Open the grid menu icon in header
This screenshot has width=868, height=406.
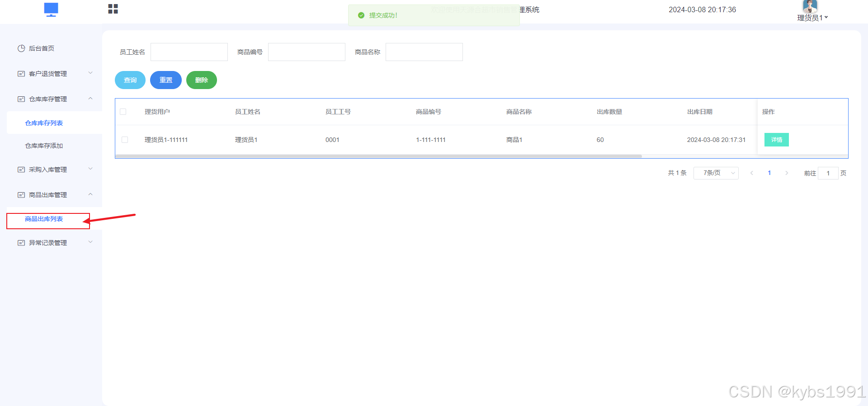tap(113, 9)
